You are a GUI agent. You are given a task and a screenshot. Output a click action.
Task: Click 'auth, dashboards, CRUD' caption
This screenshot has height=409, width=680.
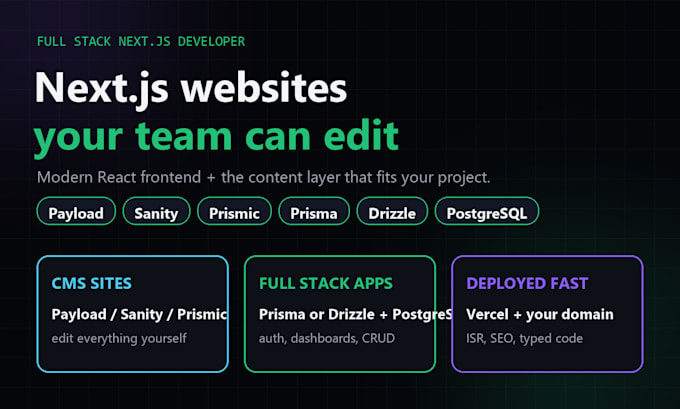tap(327, 338)
